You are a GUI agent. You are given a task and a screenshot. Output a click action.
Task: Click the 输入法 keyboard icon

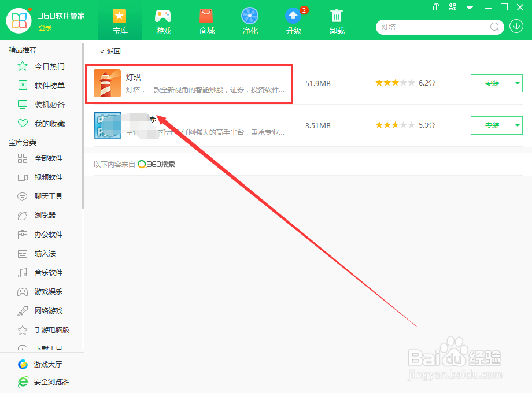point(23,254)
